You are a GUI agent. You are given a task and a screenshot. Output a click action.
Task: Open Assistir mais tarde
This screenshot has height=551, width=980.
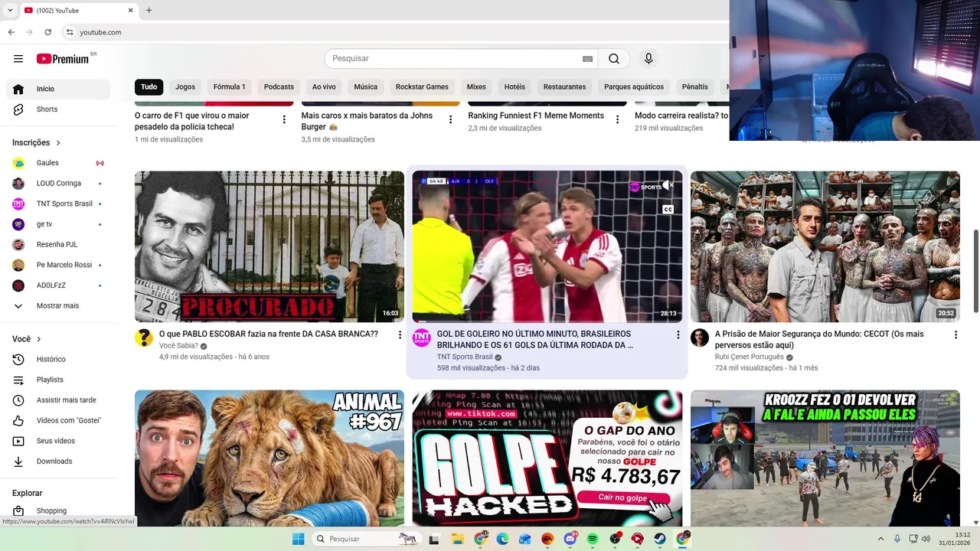click(x=58, y=400)
